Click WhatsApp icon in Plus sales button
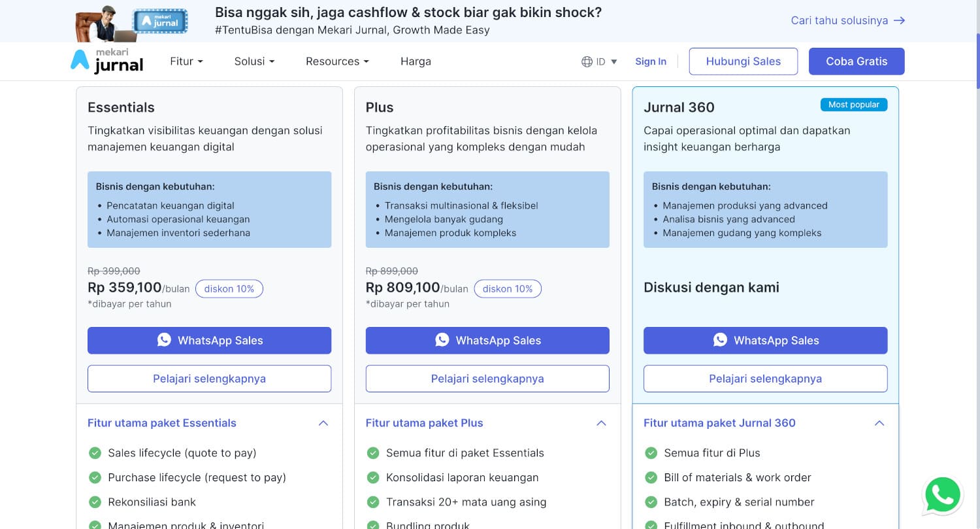 pyautogui.click(x=442, y=340)
